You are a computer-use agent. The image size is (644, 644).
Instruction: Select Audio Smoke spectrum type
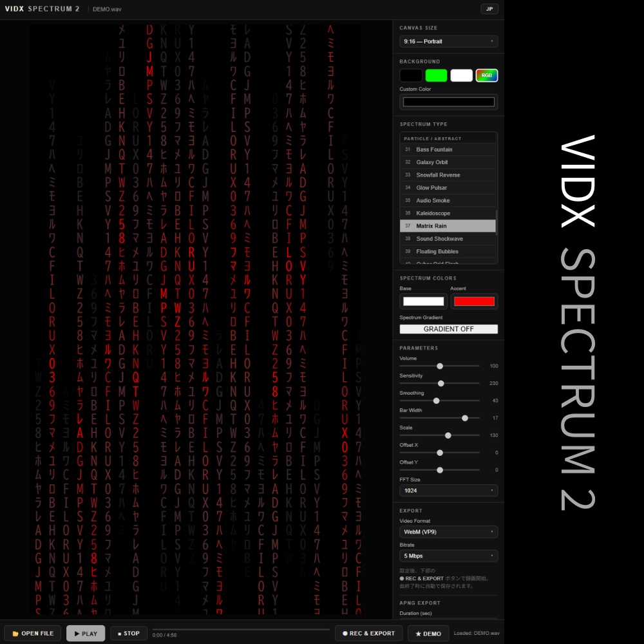[448, 200]
